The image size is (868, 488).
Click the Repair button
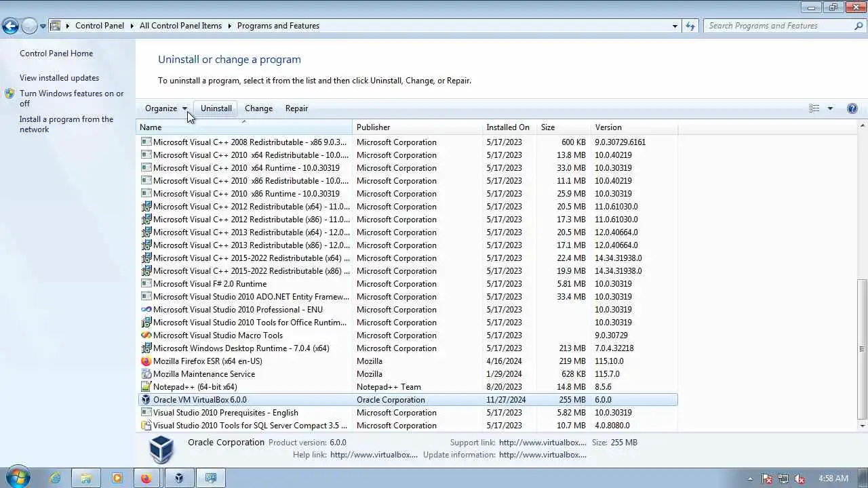pos(296,108)
